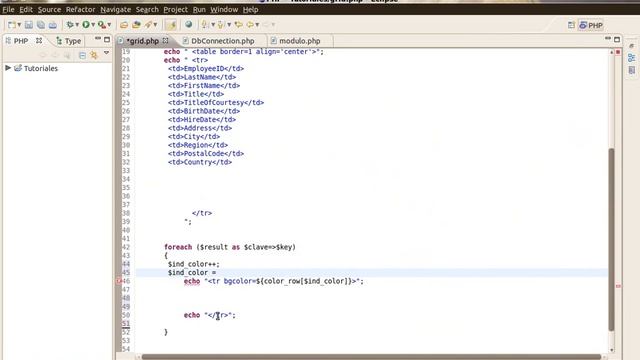Click the <td>EmployeeID</td> code line
Viewport: 640px width, 360px height.
(206, 69)
